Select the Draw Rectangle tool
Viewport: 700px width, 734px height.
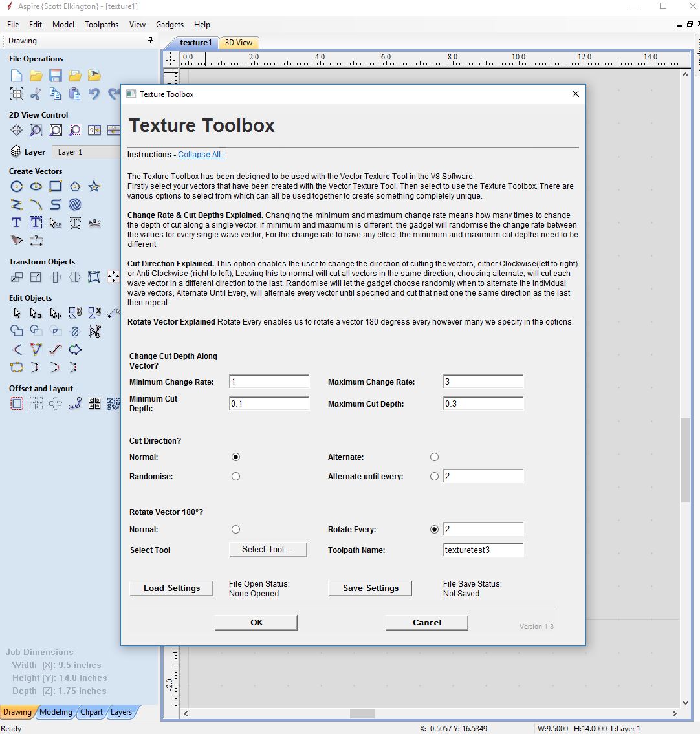coord(56,186)
